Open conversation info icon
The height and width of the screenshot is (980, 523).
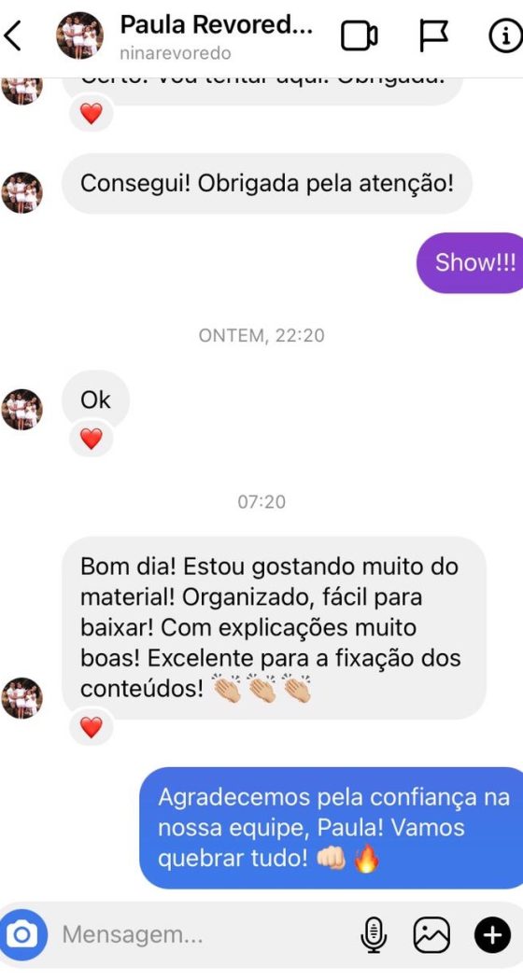coord(505,36)
